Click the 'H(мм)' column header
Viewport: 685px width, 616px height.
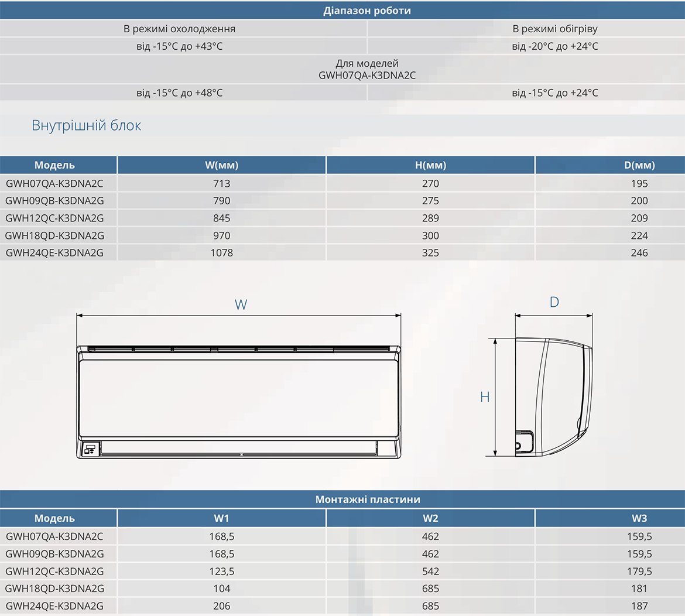coord(430,165)
